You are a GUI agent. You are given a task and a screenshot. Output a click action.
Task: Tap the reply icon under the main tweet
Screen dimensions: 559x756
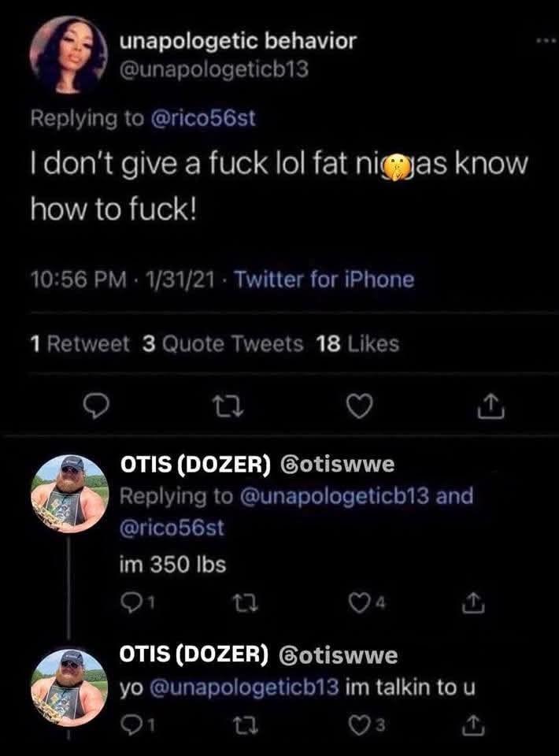(x=95, y=406)
